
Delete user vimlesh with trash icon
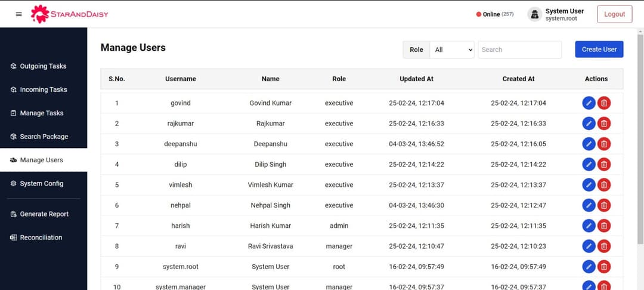point(603,185)
